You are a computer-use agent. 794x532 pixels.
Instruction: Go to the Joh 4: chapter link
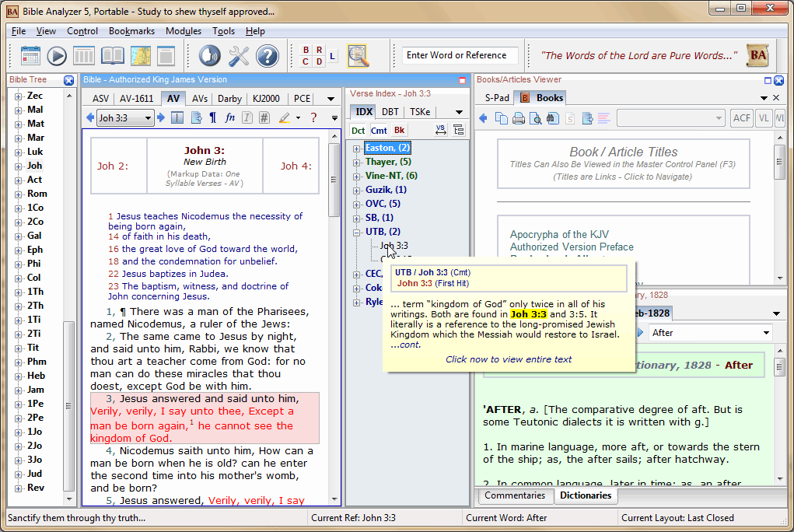[296, 166]
